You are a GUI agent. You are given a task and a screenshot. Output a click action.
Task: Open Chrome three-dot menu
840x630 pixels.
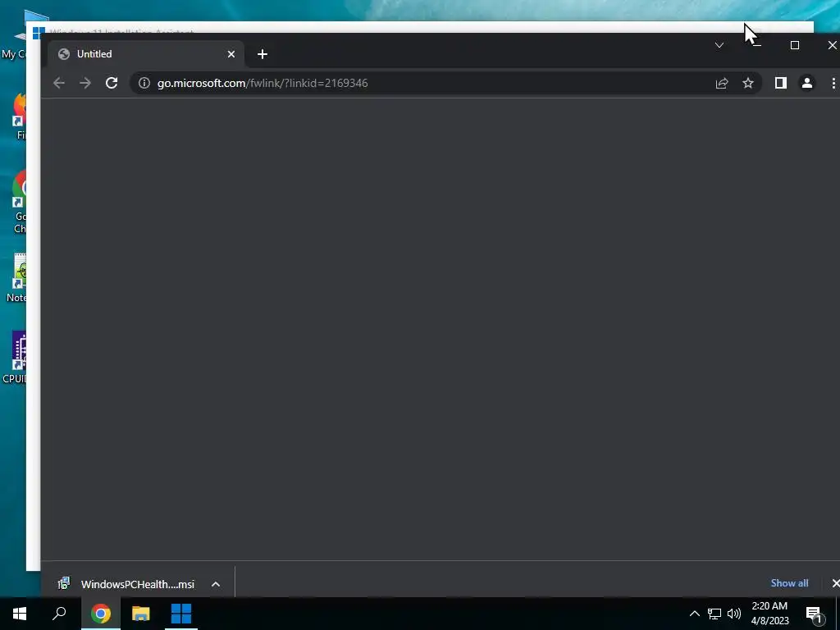(x=833, y=83)
